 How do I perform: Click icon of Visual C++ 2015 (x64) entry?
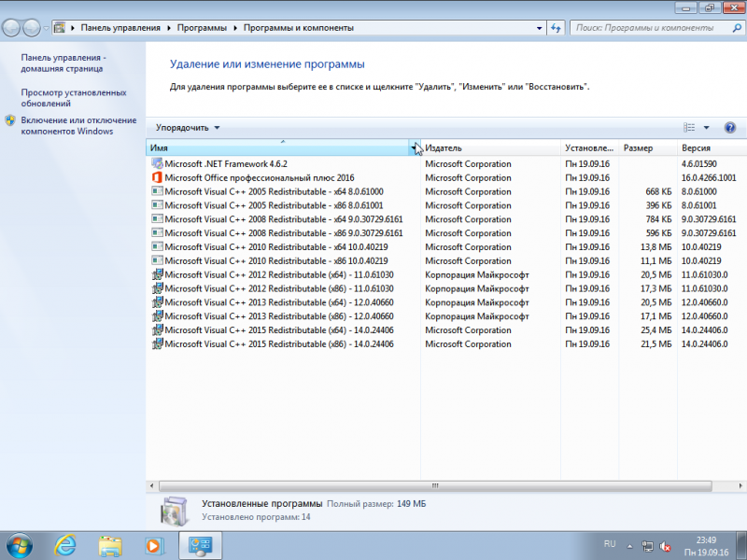tap(157, 330)
